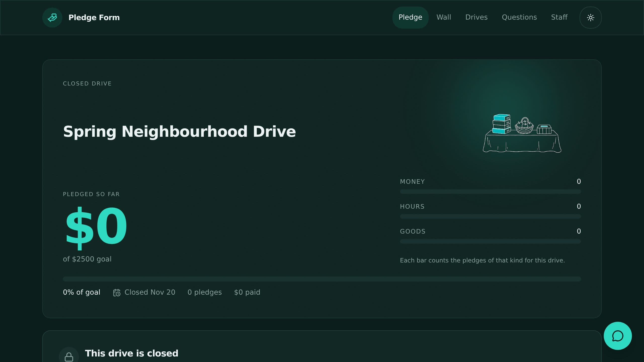Click the CLOSED DRIVE label
Viewport: 644px width, 362px height.
[87, 84]
